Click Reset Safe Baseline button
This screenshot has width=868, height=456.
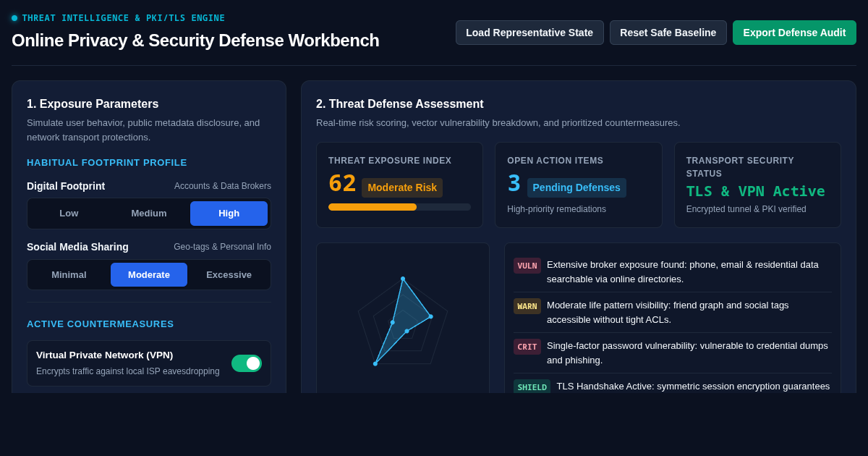668,33
